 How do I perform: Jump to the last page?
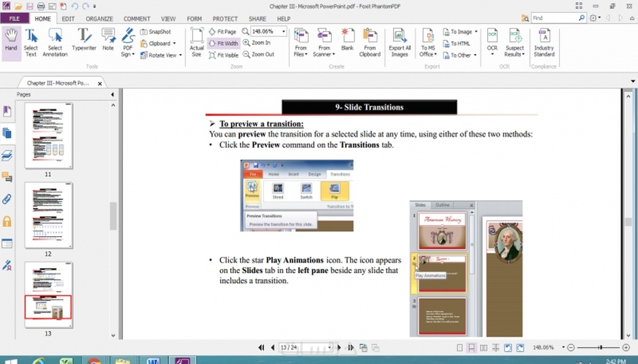[351, 348]
